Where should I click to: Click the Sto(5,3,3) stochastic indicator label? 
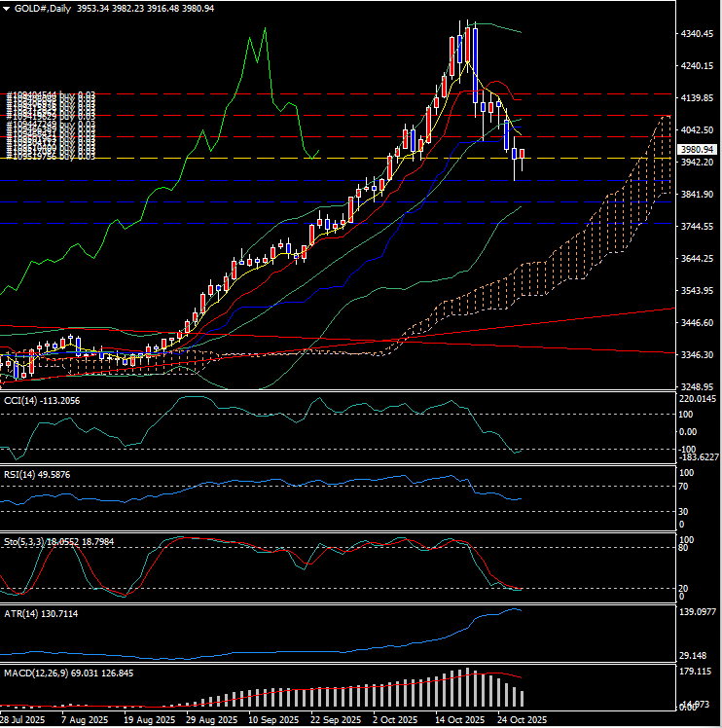[25, 540]
